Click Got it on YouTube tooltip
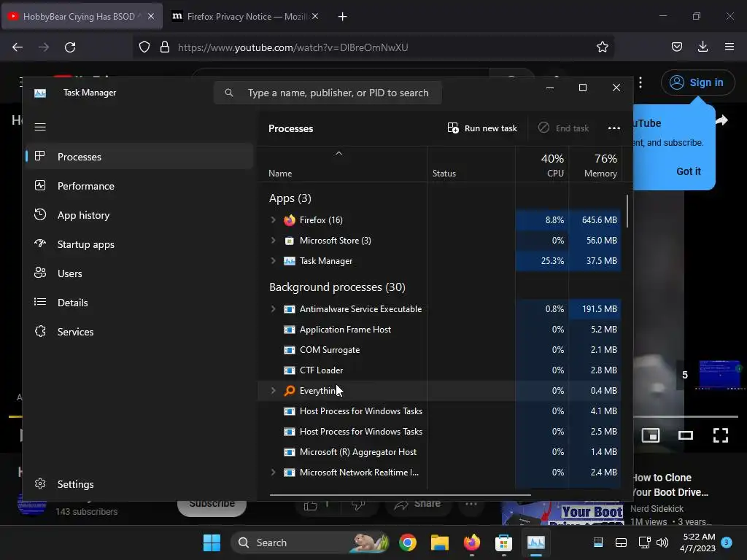 tap(689, 171)
